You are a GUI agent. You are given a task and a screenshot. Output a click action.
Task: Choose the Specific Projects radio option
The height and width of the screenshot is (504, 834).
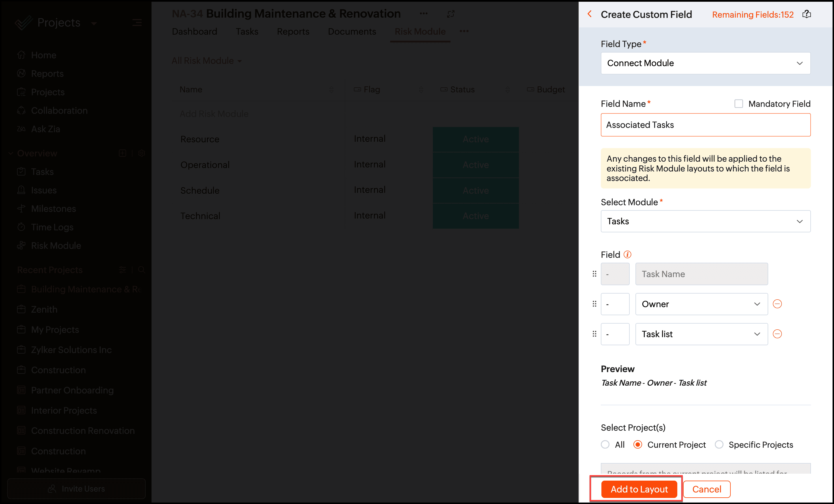pyautogui.click(x=719, y=445)
